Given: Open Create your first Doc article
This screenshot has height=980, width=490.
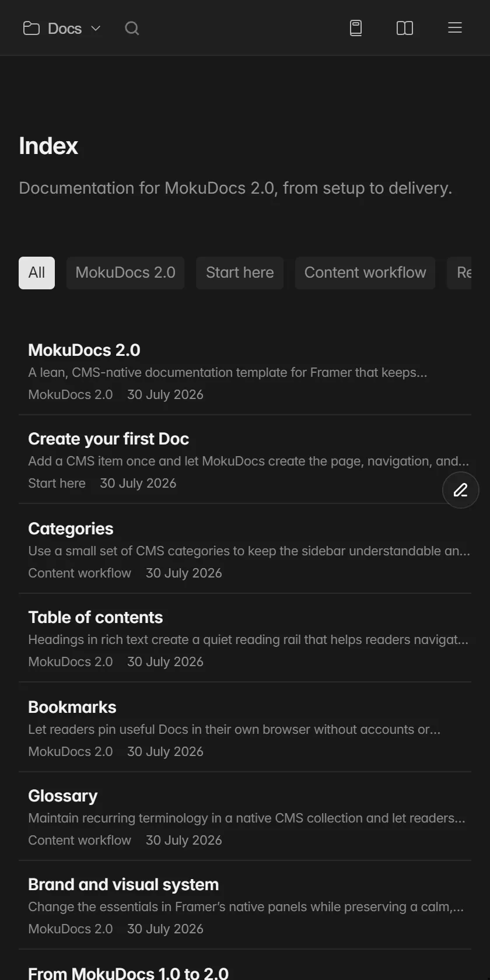Looking at the screenshot, I should tap(245, 460).
